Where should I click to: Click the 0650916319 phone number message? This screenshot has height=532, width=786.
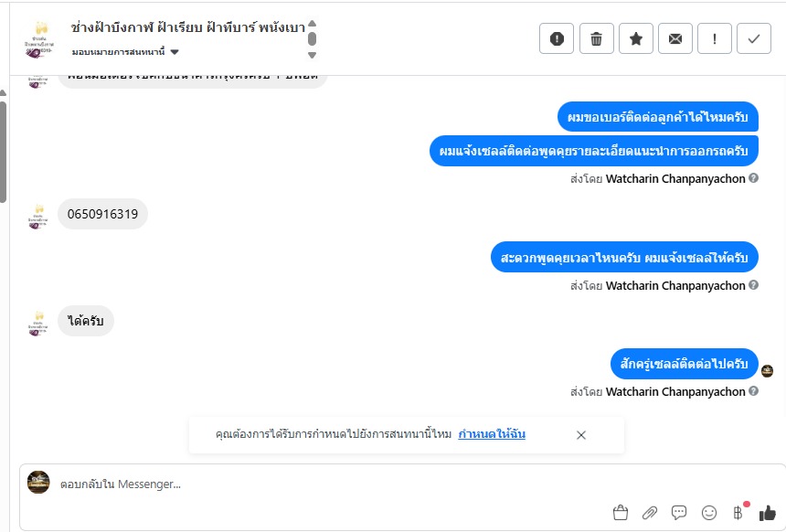pos(102,214)
